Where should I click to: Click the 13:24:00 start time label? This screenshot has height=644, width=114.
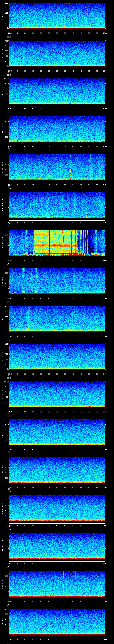(x=9, y=412)
